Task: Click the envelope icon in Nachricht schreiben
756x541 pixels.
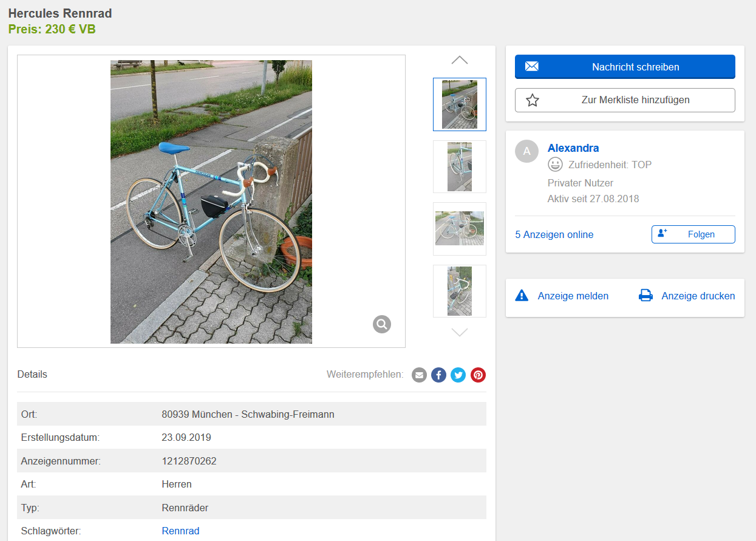Action: pyautogui.click(x=532, y=67)
